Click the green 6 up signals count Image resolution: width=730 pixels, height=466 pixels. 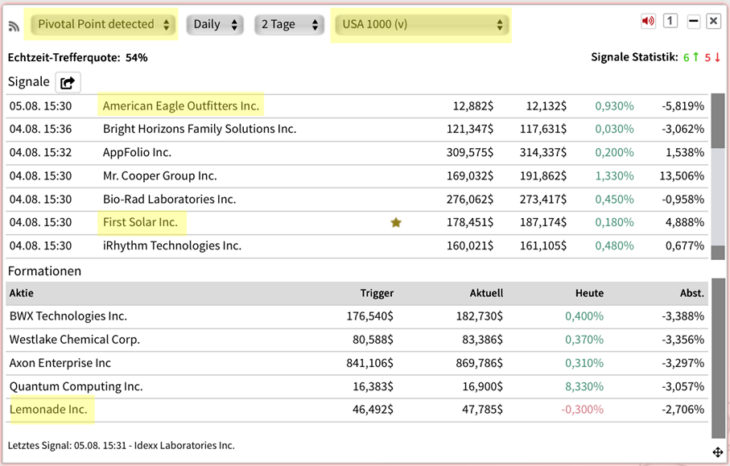pyautogui.click(x=691, y=57)
